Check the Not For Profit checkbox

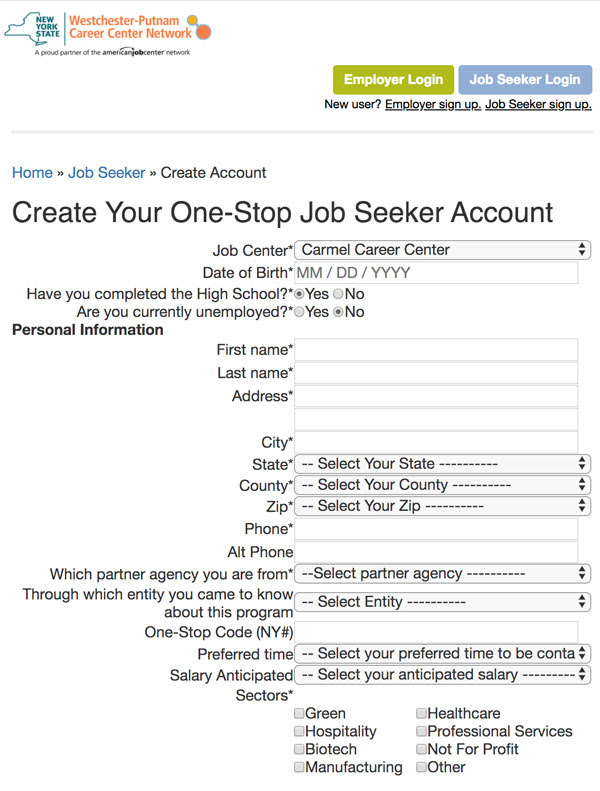tap(421, 749)
